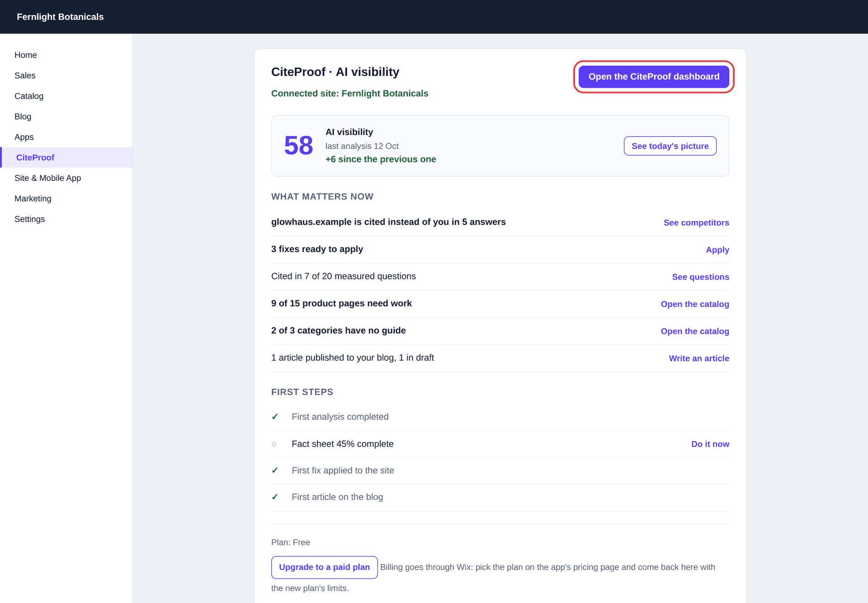
Task: Click 'Fact sheet 45% complete' text
Action: pyautogui.click(x=343, y=444)
